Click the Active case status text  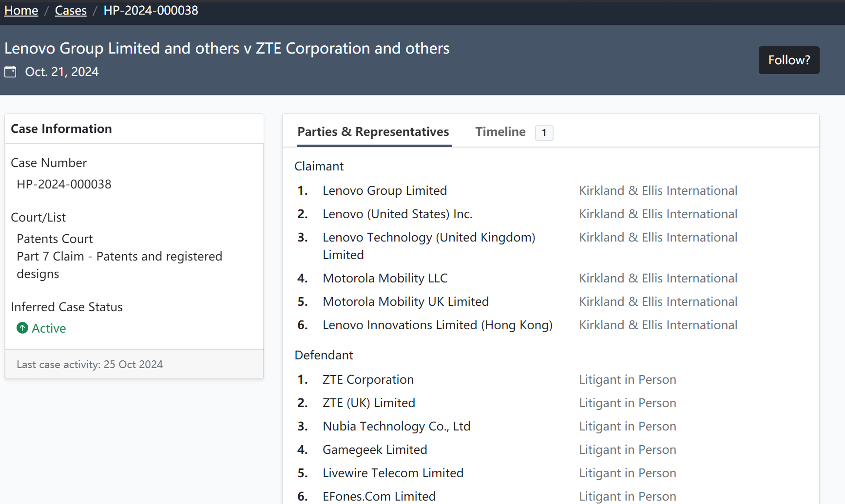point(49,328)
